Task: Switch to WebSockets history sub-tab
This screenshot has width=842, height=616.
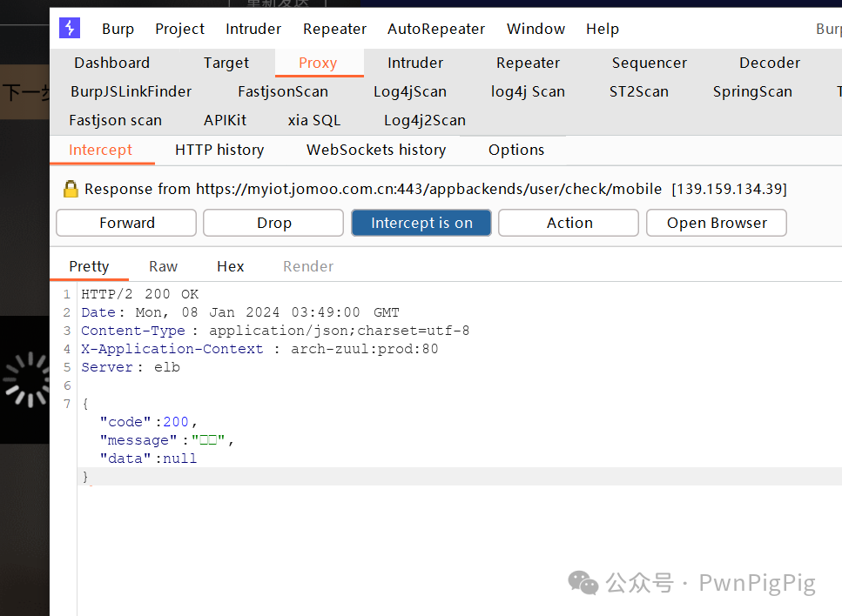Action: 376,150
